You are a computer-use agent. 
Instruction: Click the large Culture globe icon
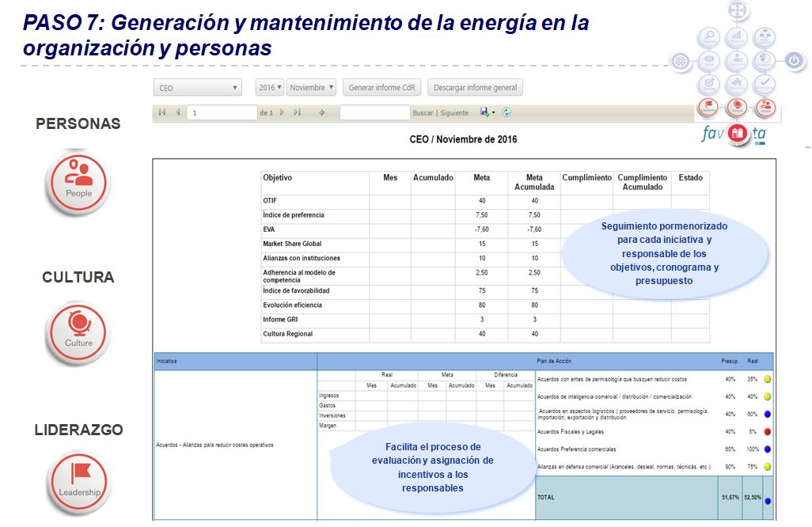point(78,332)
